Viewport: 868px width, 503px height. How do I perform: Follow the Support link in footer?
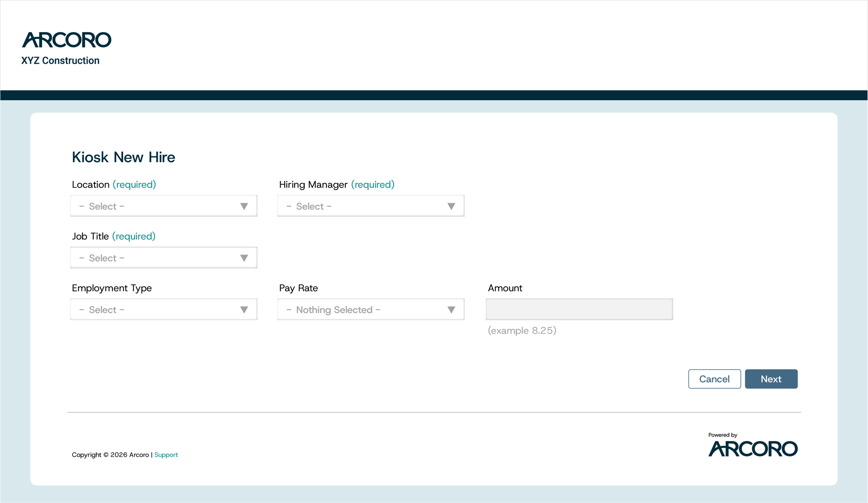(x=166, y=455)
